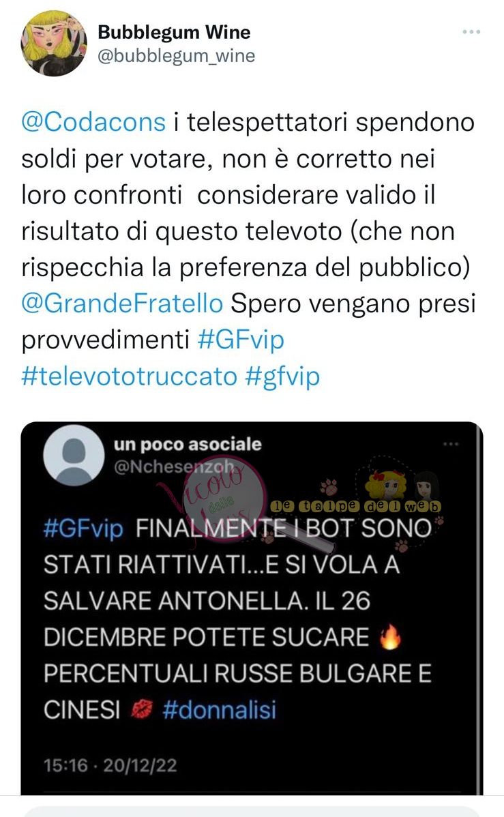Open the @bubblegum_wine handle

(x=176, y=56)
